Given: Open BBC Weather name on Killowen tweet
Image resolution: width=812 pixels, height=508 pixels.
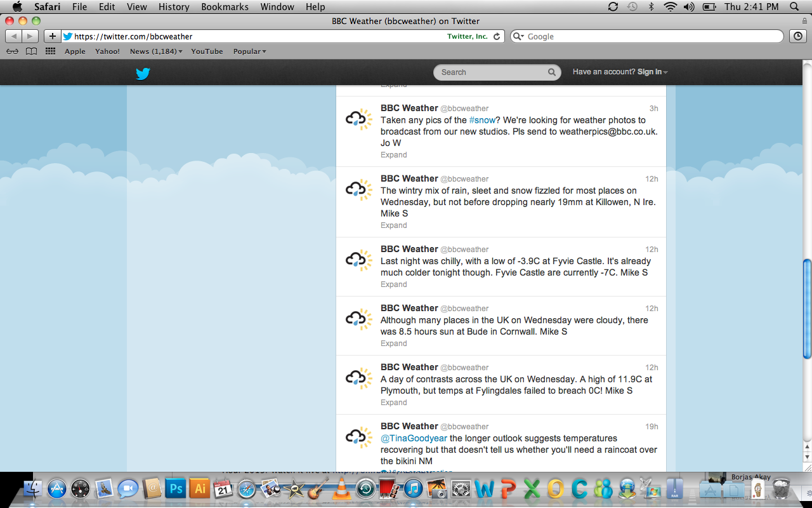Looking at the screenshot, I should [x=409, y=178].
